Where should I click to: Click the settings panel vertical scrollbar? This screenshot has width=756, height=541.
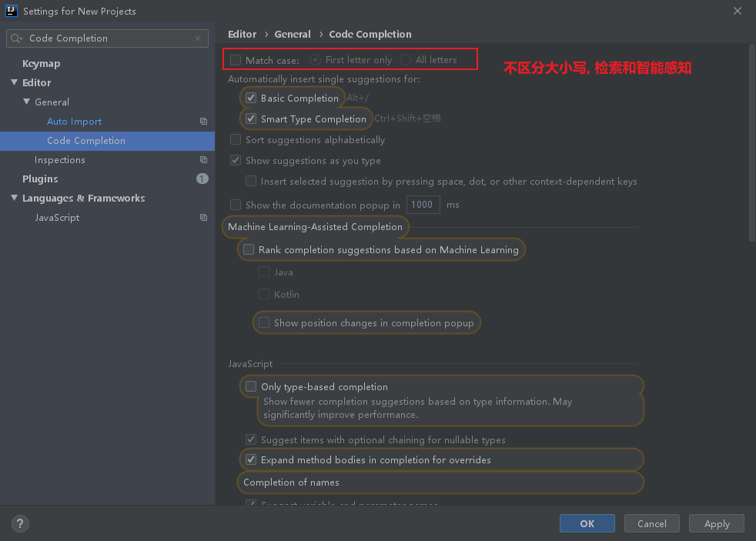click(x=751, y=142)
